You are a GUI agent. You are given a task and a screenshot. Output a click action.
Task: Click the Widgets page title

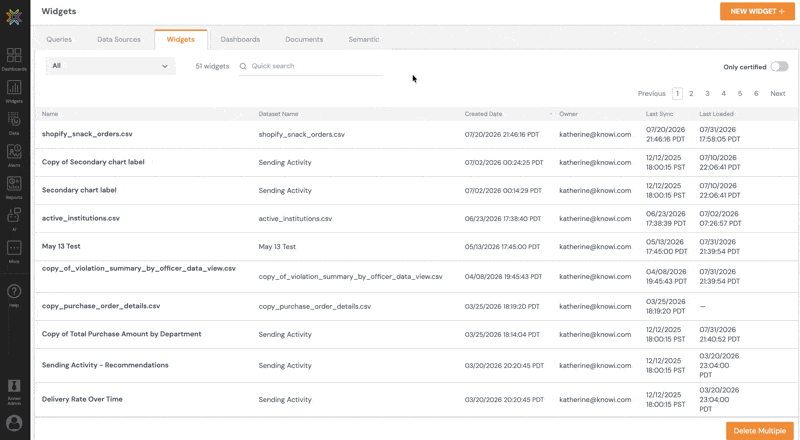tap(59, 11)
